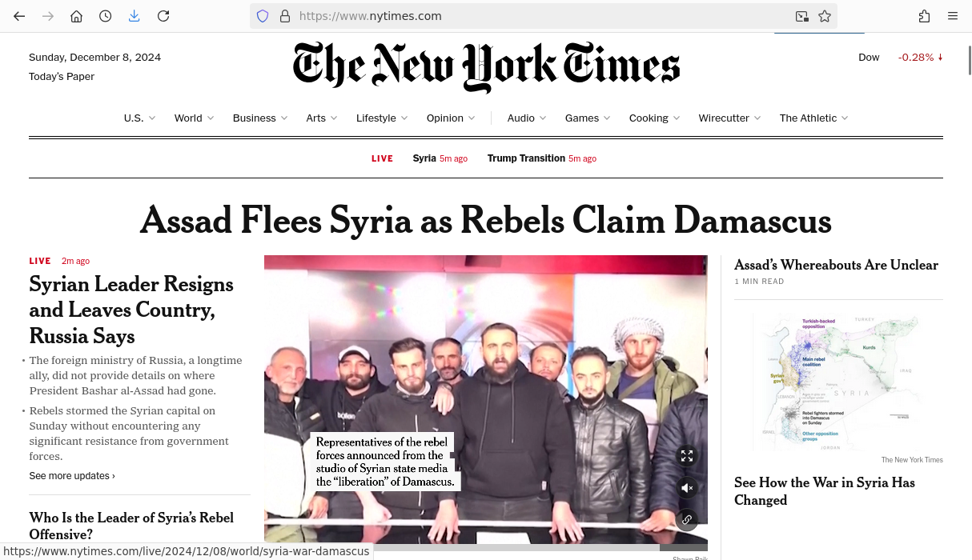This screenshot has height=560, width=972.
Task: Open the history clock icon
Action: click(x=105, y=16)
